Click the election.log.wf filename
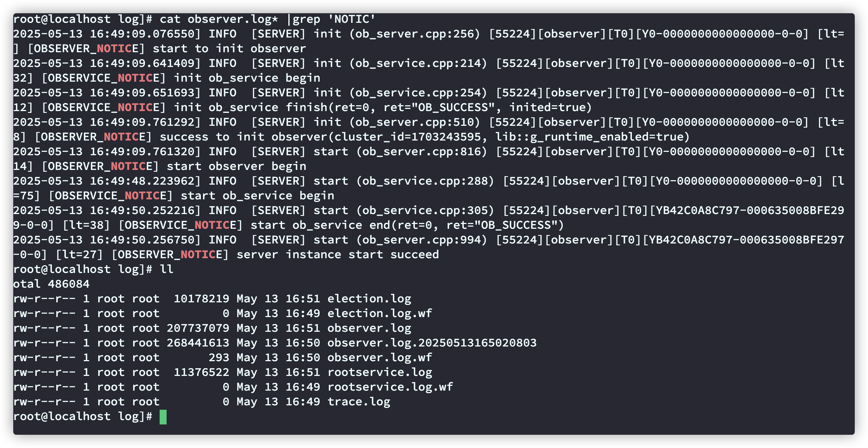The width and height of the screenshot is (868, 448). (380, 313)
